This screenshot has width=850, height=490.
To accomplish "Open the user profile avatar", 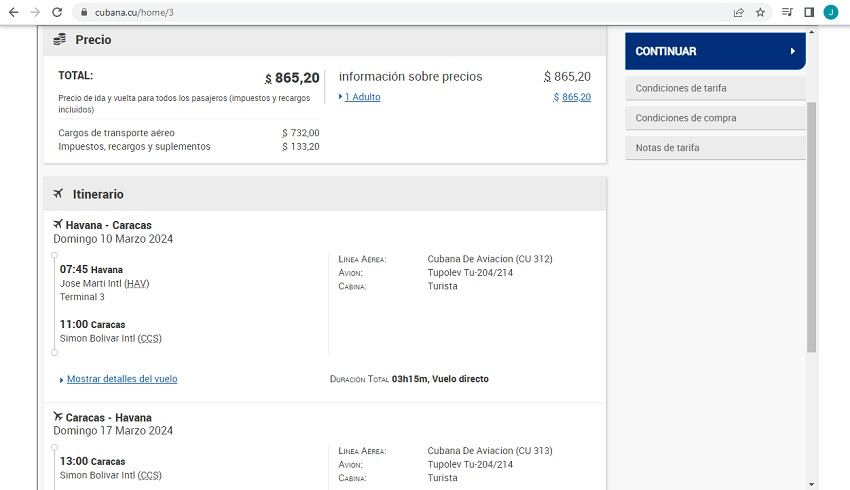I will [x=831, y=12].
